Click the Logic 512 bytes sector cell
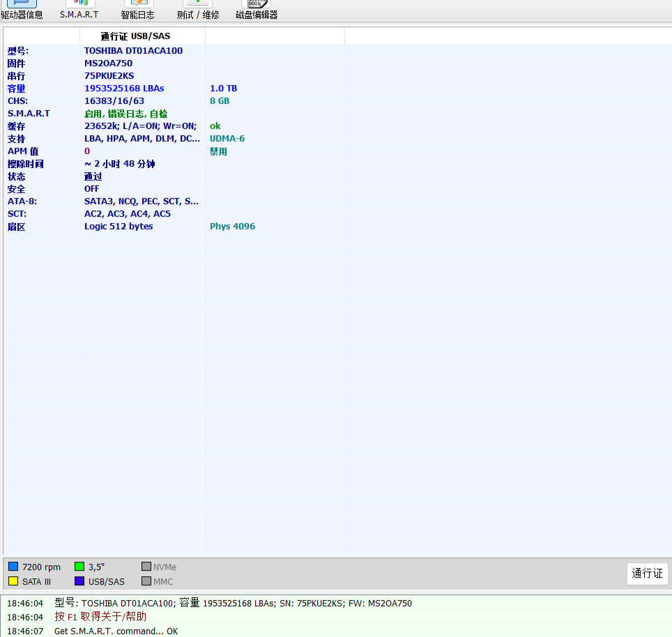 (x=119, y=227)
